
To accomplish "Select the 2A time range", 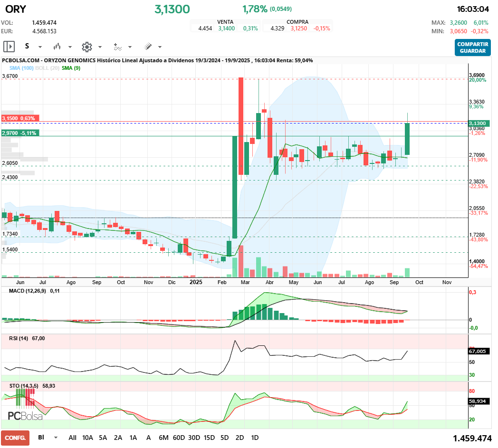I will [x=118, y=438].
